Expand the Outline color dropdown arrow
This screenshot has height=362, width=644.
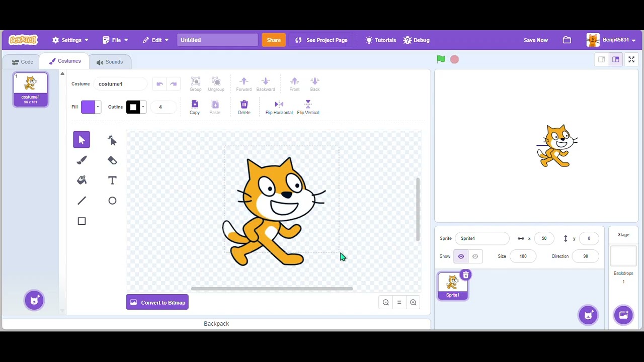pyautogui.click(x=143, y=107)
